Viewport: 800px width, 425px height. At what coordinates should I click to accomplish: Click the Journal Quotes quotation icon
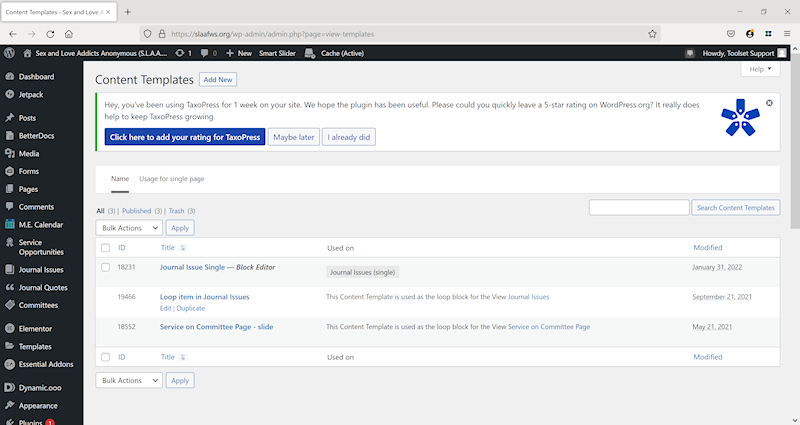coord(10,288)
